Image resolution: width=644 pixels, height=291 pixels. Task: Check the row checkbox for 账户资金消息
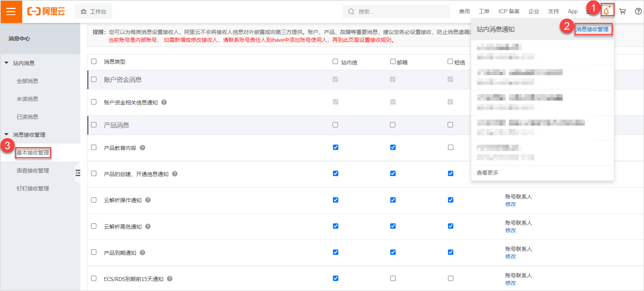[94, 79]
